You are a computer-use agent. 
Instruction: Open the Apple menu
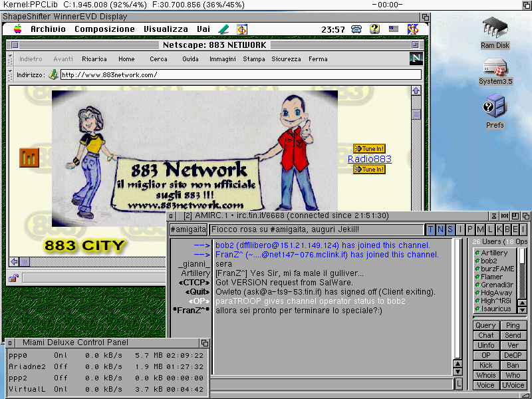[18, 29]
